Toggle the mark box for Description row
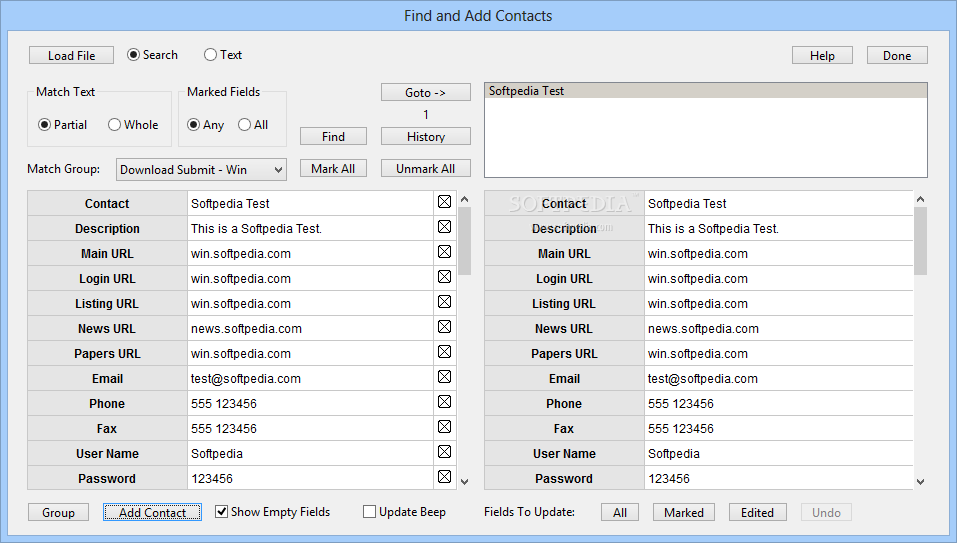Image resolution: width=957 pixels, height=543 pixels. point(444,226)
